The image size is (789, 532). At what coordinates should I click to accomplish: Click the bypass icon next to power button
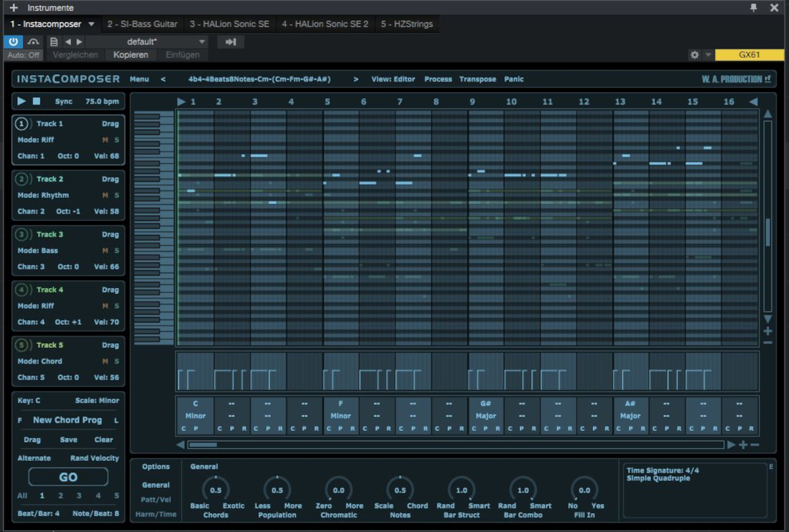coord(34,41)
